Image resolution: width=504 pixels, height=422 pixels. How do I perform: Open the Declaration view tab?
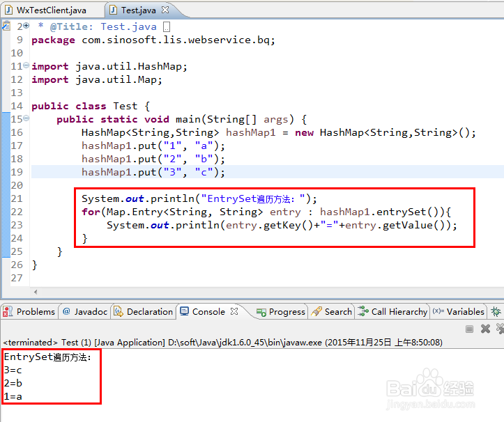click(x=144, y=311)
